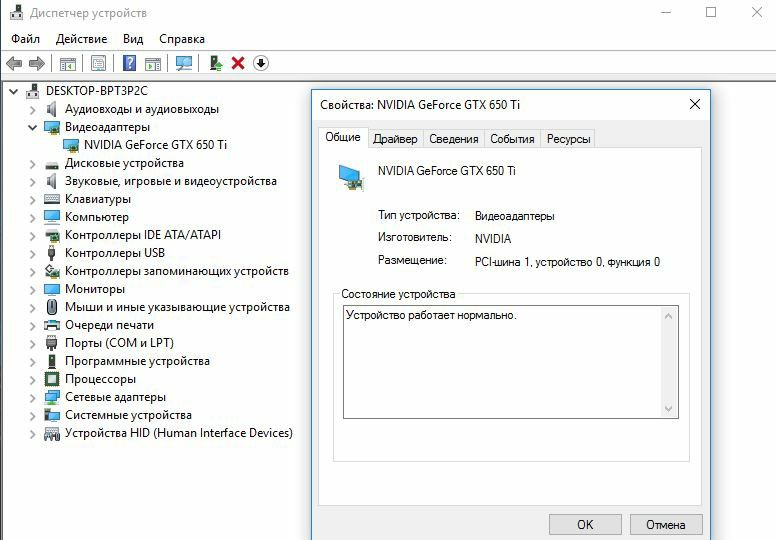Click the OK button
This screenshot has height=540, width=776.
point(585,525)
